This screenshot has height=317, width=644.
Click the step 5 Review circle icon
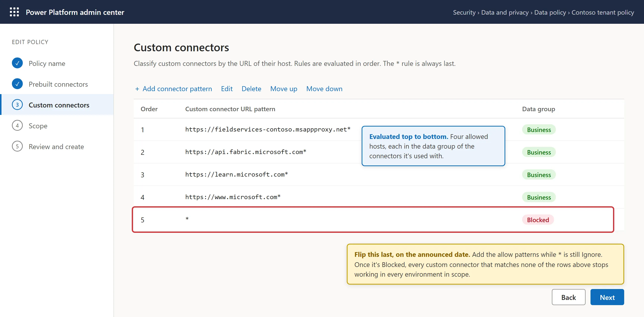coord(17,147)
